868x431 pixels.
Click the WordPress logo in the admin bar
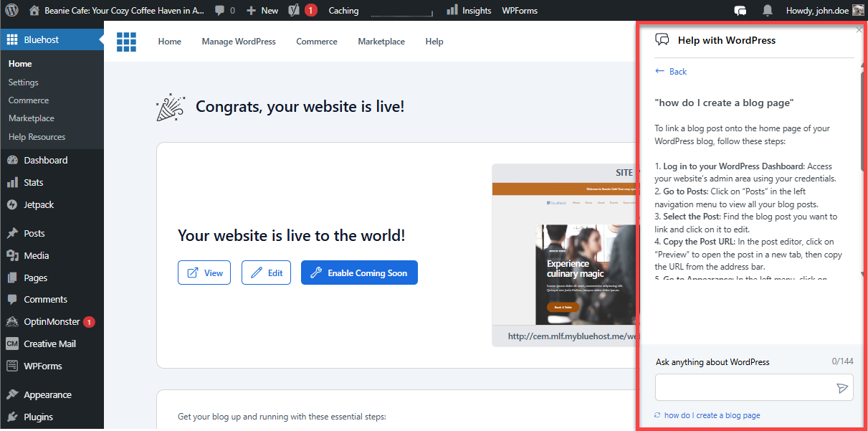coord(11,10)
